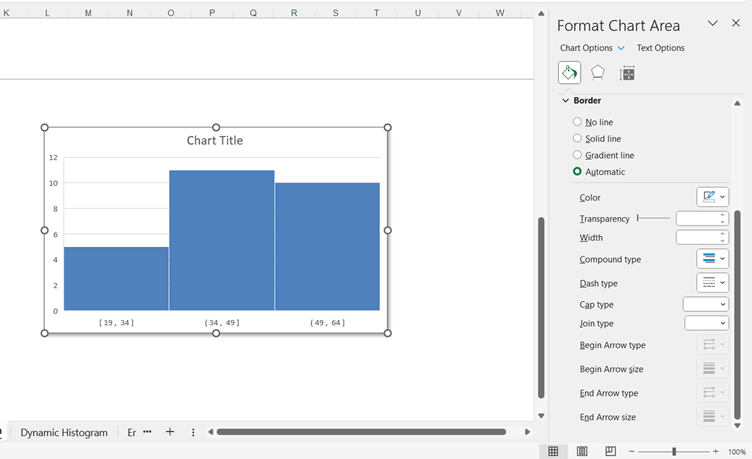Select Gradient line radio button
752x459 pixels.
pyautogui.click(x=577, y=155)
